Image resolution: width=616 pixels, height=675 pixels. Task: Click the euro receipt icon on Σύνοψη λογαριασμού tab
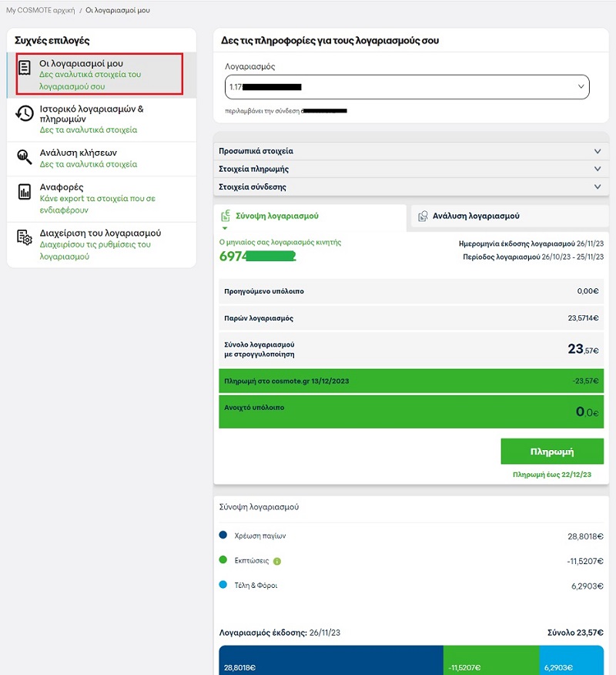pos(226,217)
